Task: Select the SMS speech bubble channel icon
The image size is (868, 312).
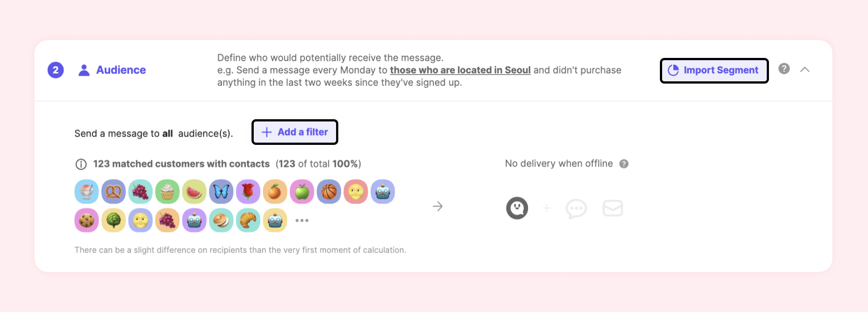Action: (x=576, y=209)
